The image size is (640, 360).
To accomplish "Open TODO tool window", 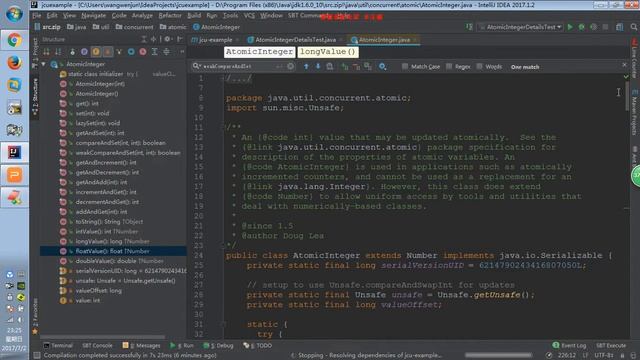I will click(x=258, y=345).
